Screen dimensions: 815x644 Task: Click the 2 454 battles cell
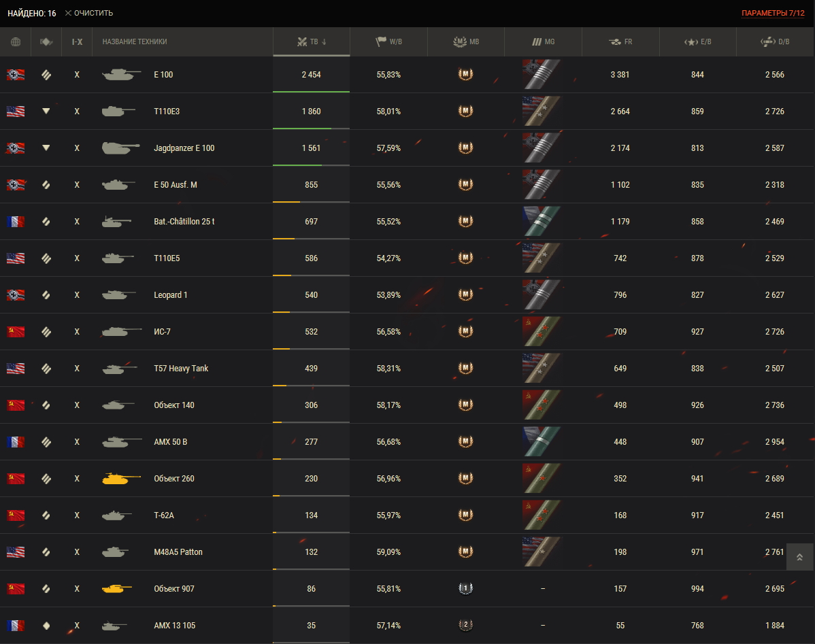point(312,75)
